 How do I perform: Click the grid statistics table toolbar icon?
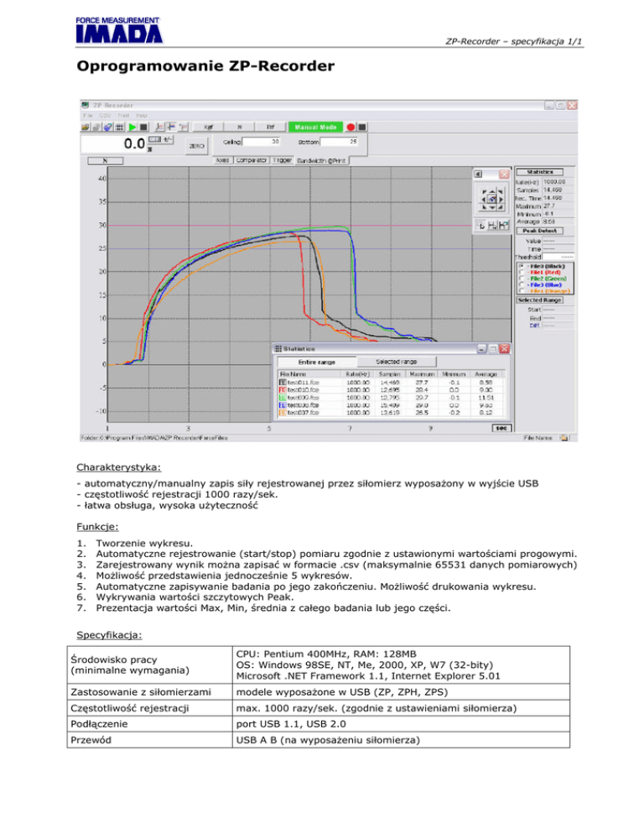120,127
